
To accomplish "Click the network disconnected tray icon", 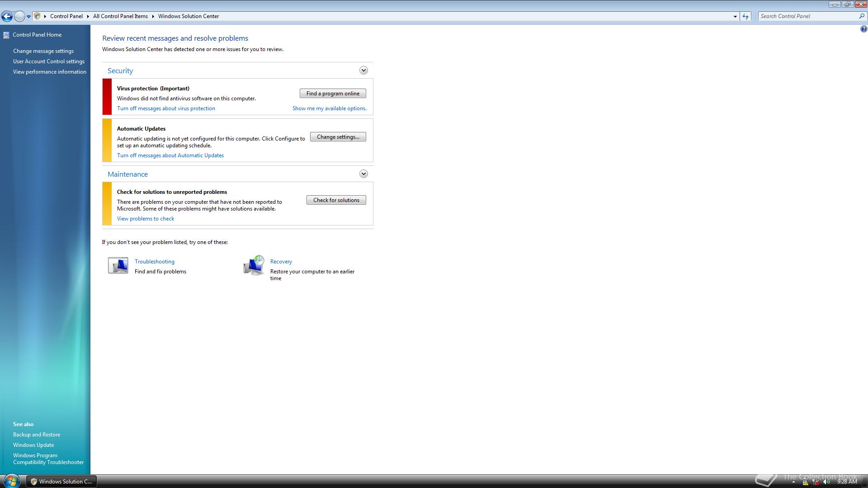I will (x=816, y=482).
